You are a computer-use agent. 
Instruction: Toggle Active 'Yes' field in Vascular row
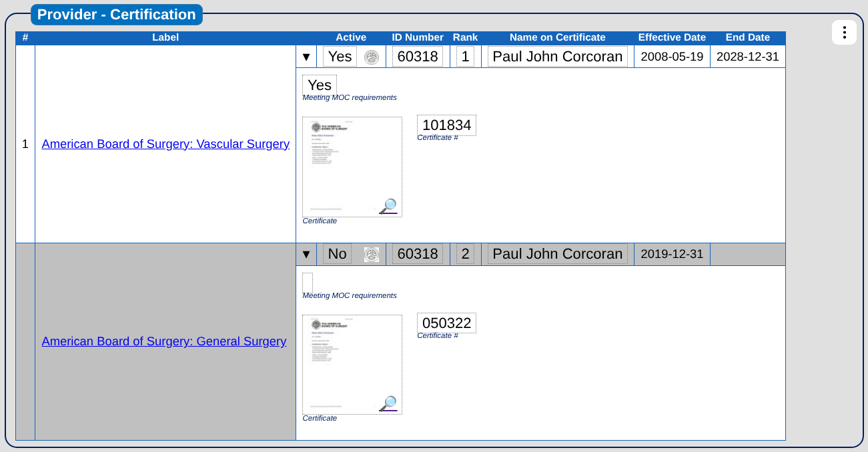[340, 57]
